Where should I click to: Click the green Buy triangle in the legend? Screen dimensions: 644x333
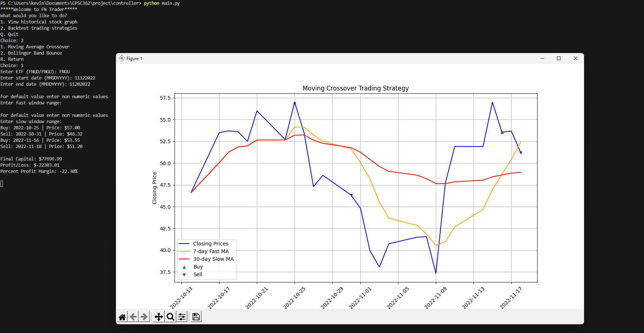pos(184,267)
